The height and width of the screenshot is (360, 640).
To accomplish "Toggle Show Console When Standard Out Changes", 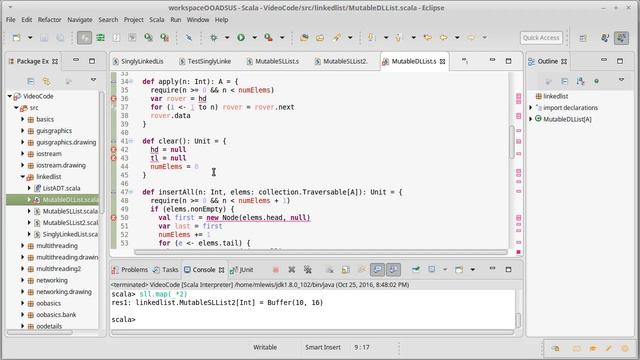I will pos(378,270).
